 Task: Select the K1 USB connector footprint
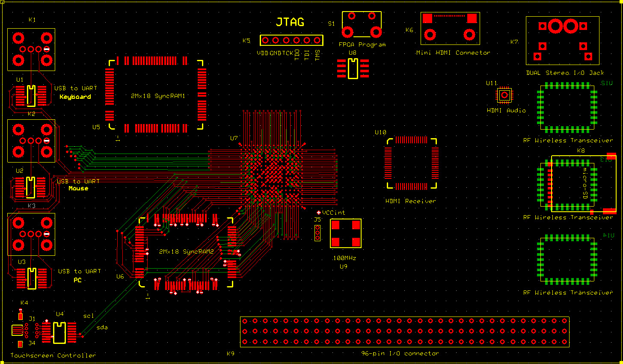pyautogui.click(x=31, y=50)
